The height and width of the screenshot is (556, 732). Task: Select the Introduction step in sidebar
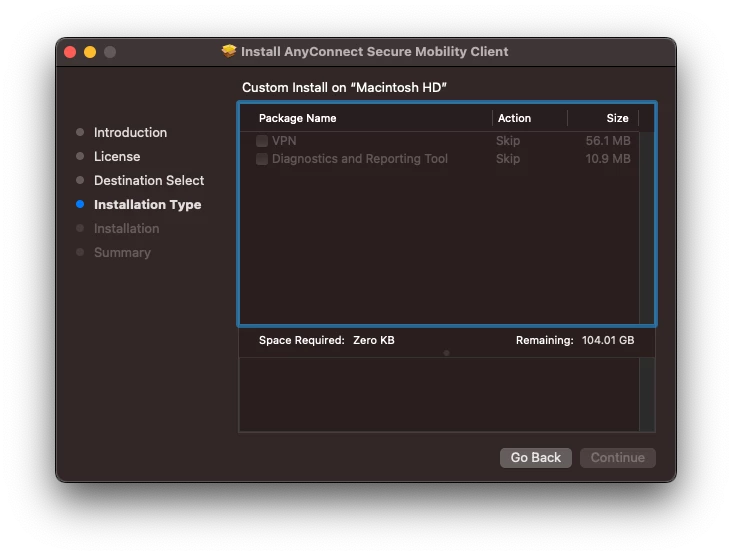(130, 133)
